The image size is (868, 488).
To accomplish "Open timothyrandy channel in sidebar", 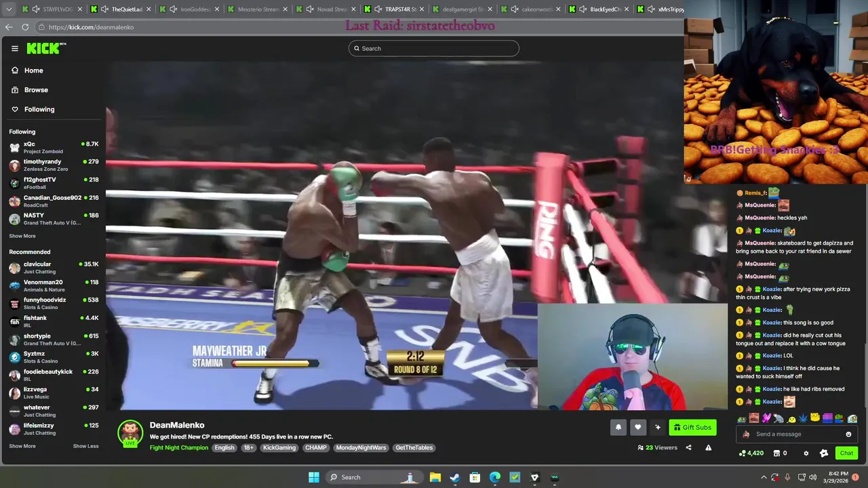I will point(53,165).
